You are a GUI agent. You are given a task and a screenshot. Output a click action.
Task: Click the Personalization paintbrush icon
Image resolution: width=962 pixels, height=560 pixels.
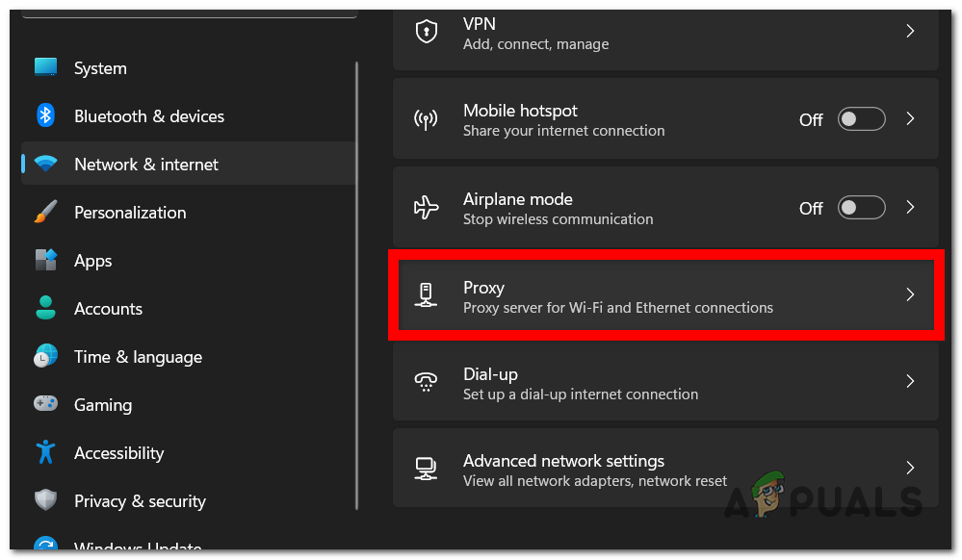tap(45, 213)
